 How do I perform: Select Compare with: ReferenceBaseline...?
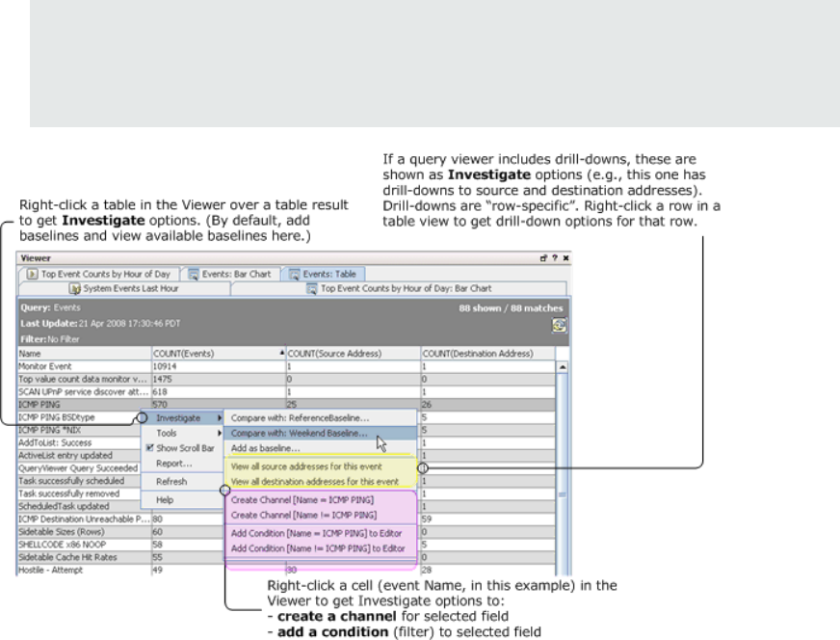pos(321,418)
